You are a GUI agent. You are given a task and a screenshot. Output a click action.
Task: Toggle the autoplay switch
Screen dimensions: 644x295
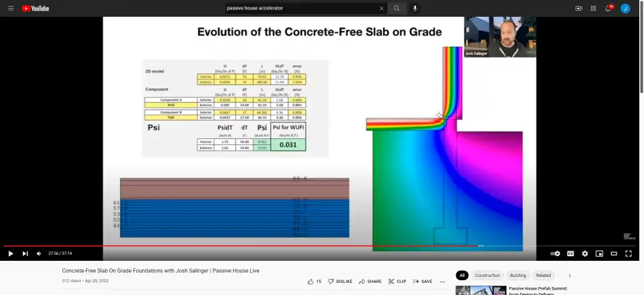point(555,253)
